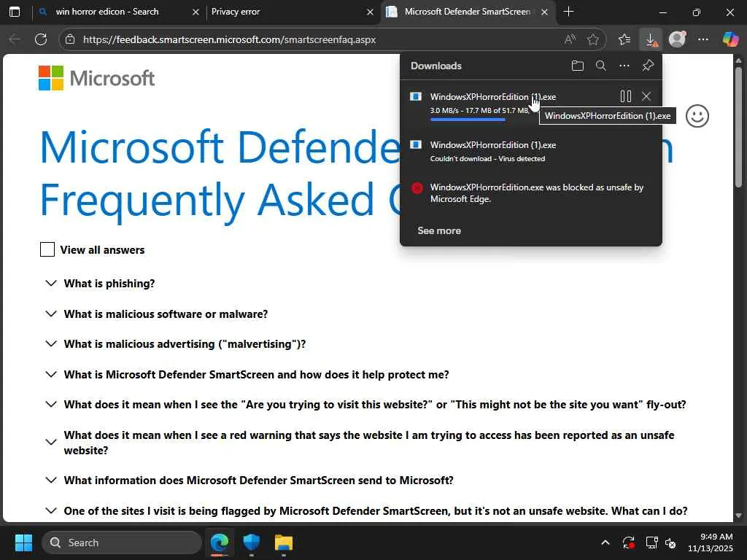This screenshot has width=747, height=560.
Task: Add this page to favorites star
Action: coord(593,39)
